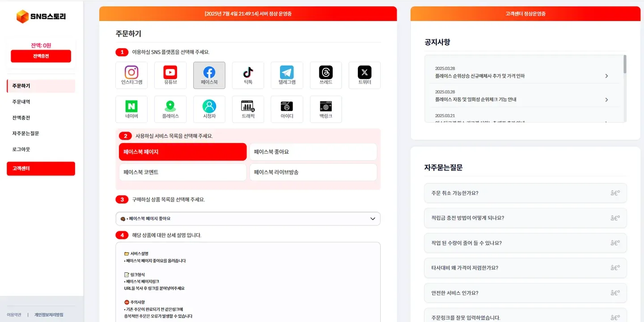Pick the Naver (네이버) platform icon
The image size is (644, 322).
(131, 109)
